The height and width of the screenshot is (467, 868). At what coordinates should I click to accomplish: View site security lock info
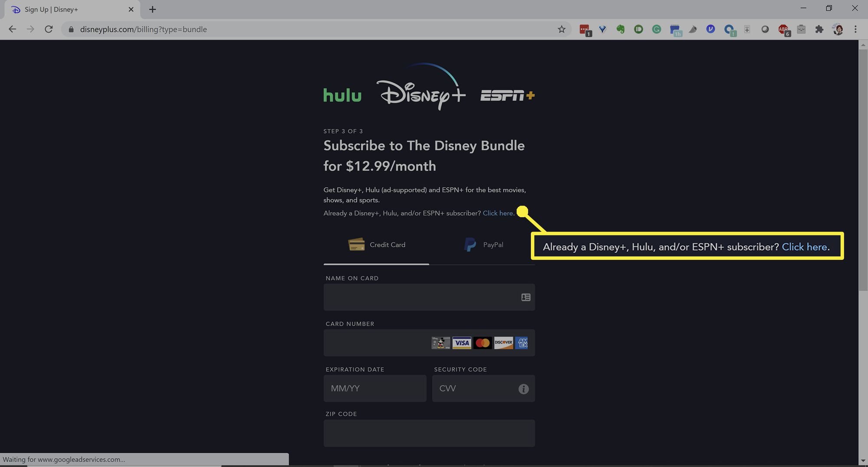(x=71, y=29)
